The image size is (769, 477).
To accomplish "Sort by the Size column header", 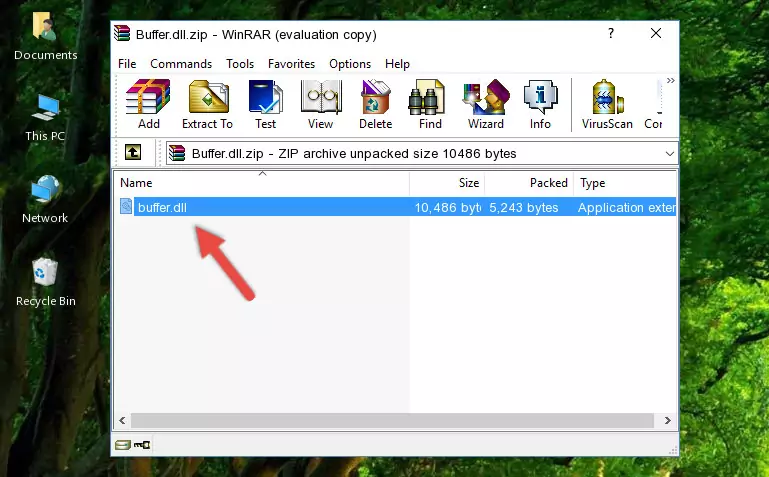I will pos(447,183).
